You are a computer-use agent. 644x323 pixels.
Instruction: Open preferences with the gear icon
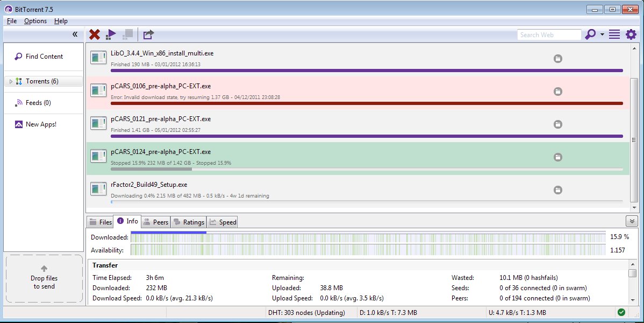click(631, 34)
